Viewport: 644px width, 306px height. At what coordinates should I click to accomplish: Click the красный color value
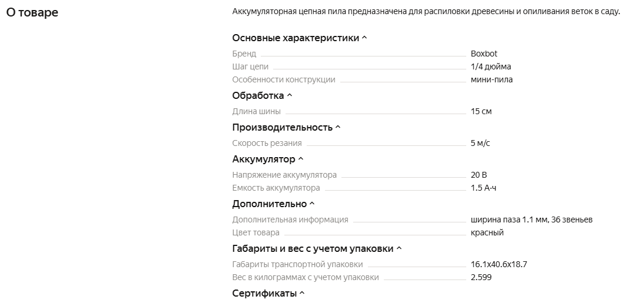coord(487,232)
